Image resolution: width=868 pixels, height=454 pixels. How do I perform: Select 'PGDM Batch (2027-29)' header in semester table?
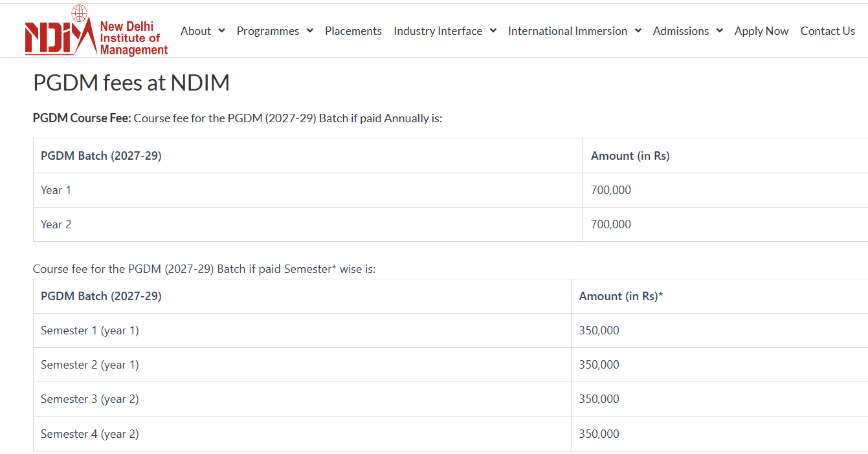click(x=101, y=296)
